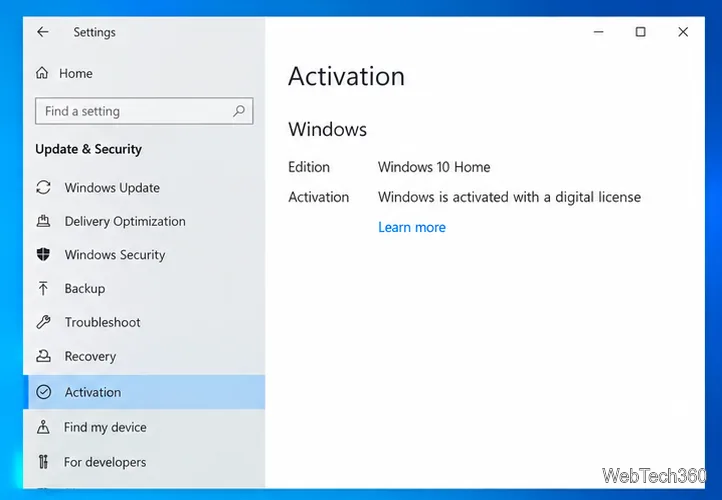Click the Activation page title
Screen dimensions: 722x500
[346, 76]
